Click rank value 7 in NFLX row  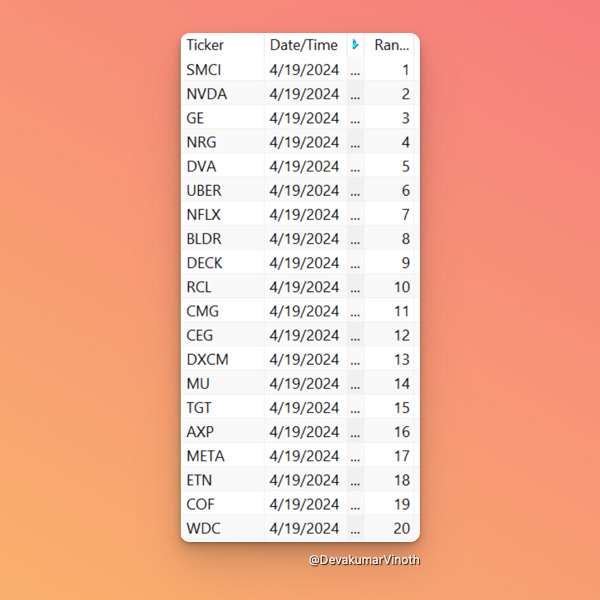coord(389,214)
